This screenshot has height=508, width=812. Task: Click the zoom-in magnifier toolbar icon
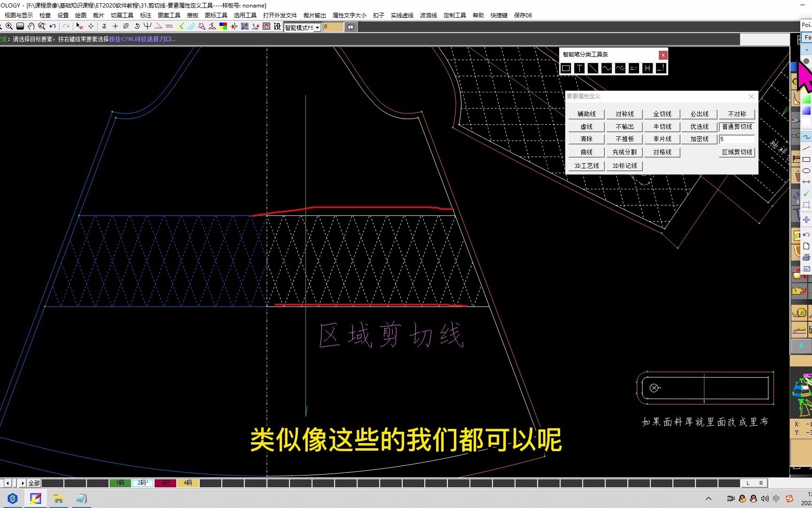coord(9,26)
